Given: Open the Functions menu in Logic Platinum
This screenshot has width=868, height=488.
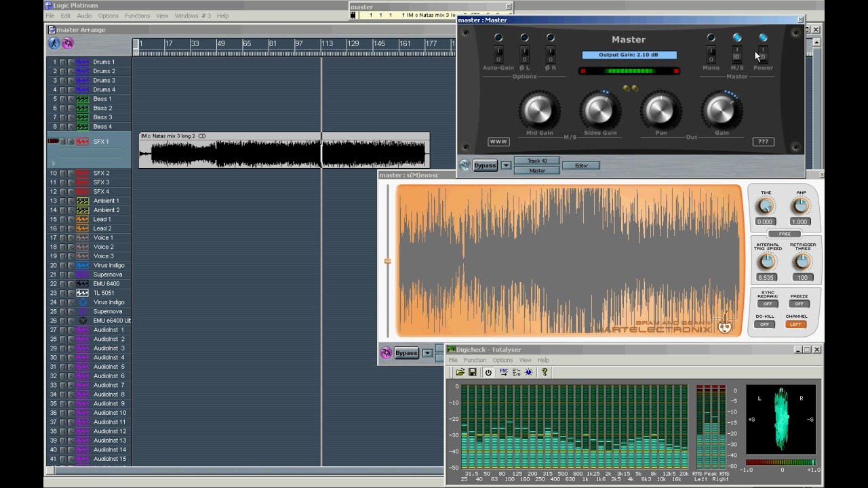Looking at the screenshot, I should coord(137,16).
